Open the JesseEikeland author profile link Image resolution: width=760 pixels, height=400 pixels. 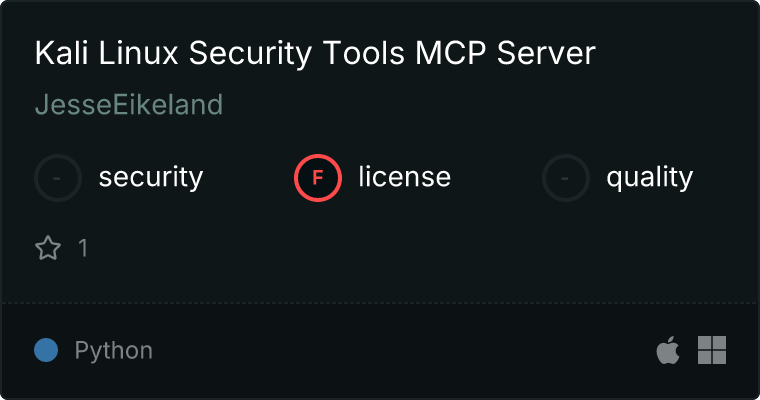pos(129,105)
